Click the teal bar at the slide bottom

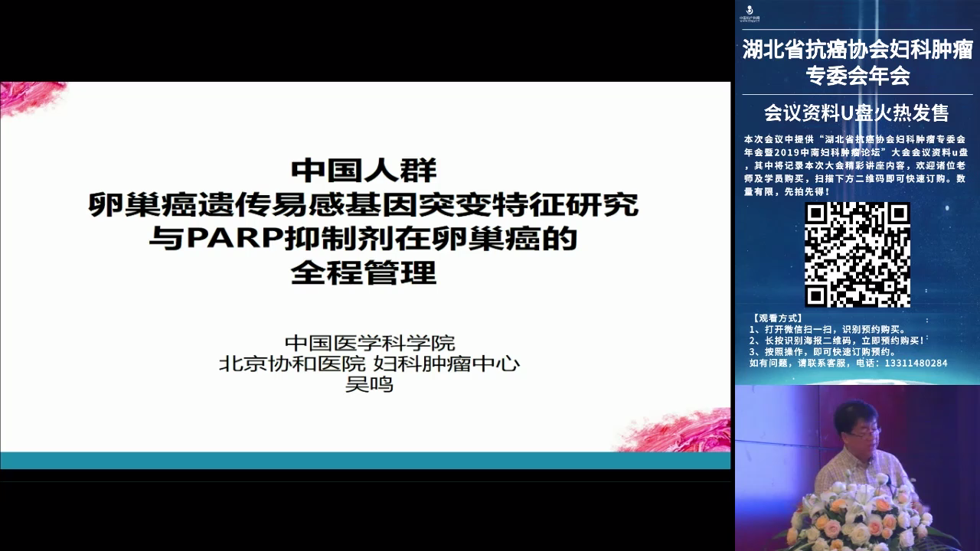pyautogui.click(x=364, y=460)
